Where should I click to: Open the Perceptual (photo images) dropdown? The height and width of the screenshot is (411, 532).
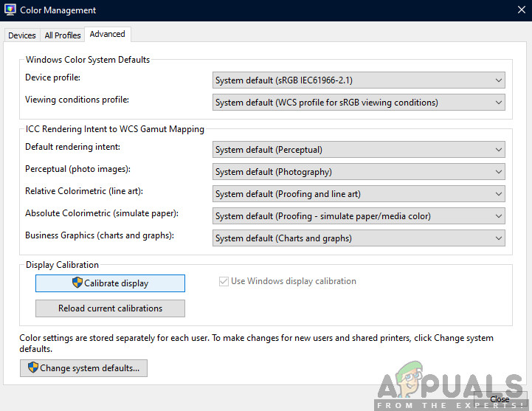click(359, 172)
